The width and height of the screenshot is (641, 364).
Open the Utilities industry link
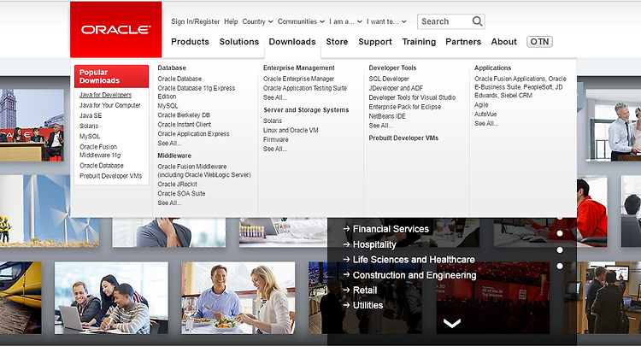(363, 305)
